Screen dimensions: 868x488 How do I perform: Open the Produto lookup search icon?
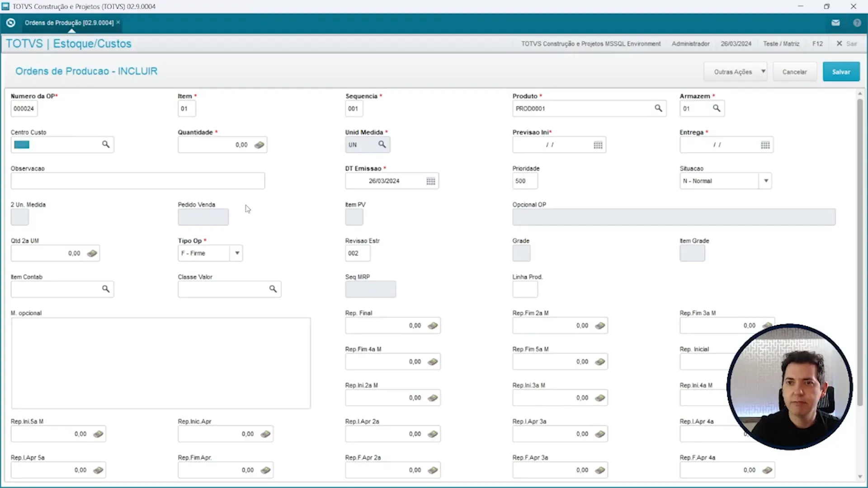point(658,108)
